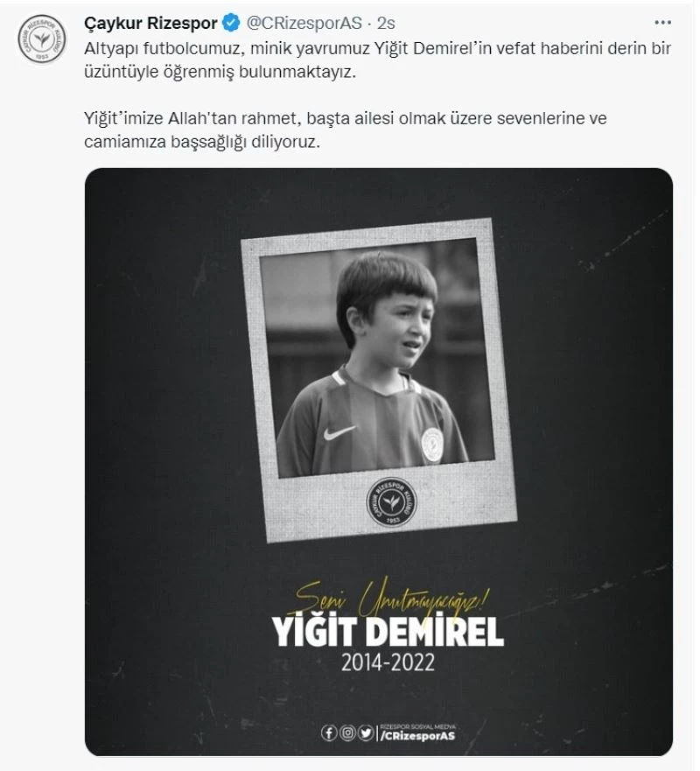This screenshot has width=700, height=771.
Task: Click the Instagram icon in the image footer
Action: coord(347,733)
